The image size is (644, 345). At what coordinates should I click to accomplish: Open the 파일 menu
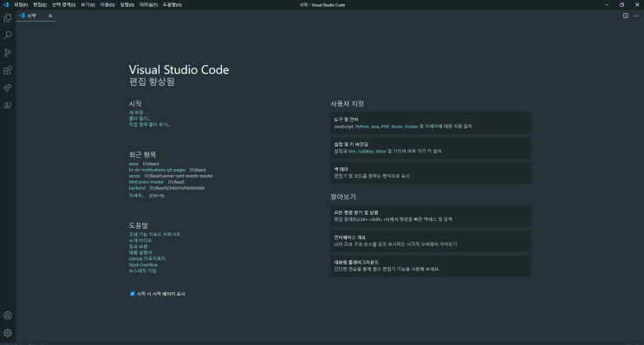21,5
